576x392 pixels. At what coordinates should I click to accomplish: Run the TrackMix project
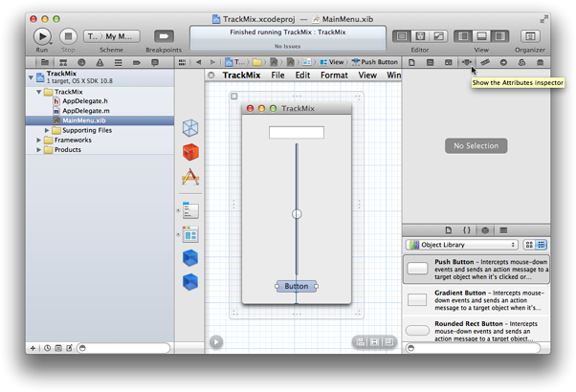pos(42,36)
